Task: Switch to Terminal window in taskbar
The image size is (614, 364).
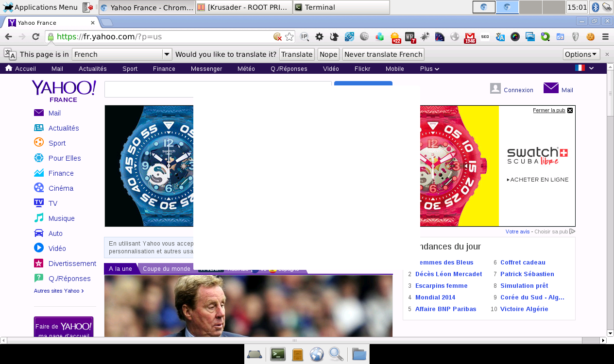Action: click(x=341, y=7)
